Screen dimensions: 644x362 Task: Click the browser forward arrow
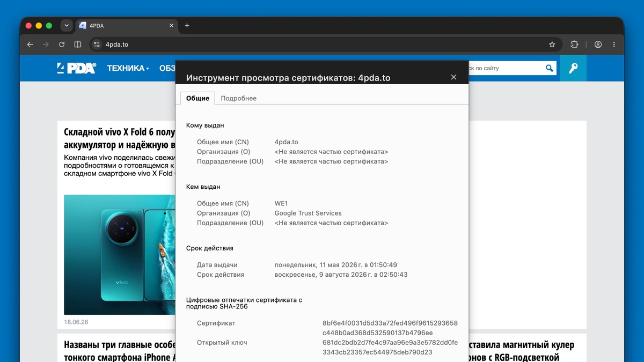(46, 45)
